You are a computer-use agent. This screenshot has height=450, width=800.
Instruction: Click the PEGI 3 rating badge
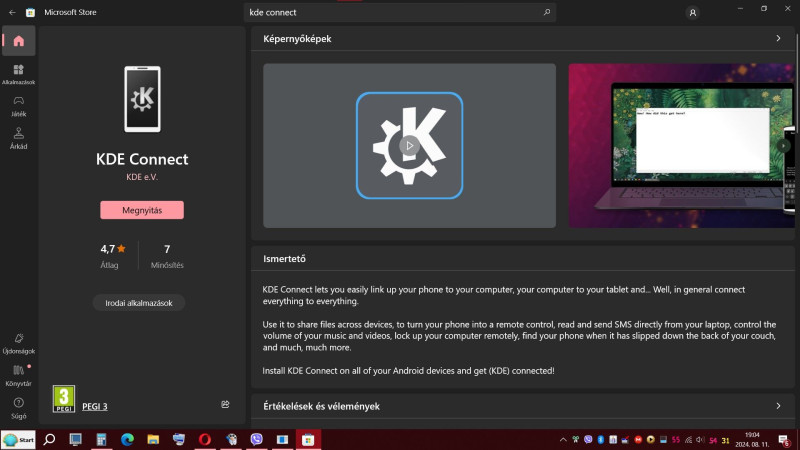tap(64, 398)
